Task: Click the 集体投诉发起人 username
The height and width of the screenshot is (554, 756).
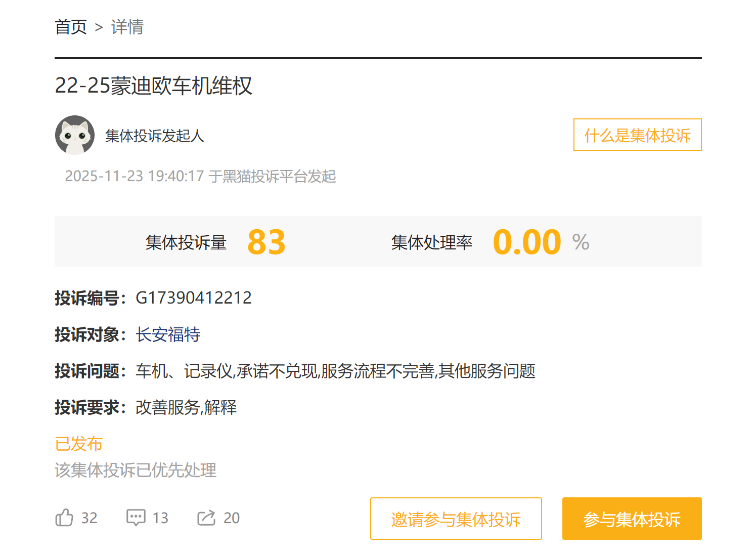Action: (x=154, y=136)
